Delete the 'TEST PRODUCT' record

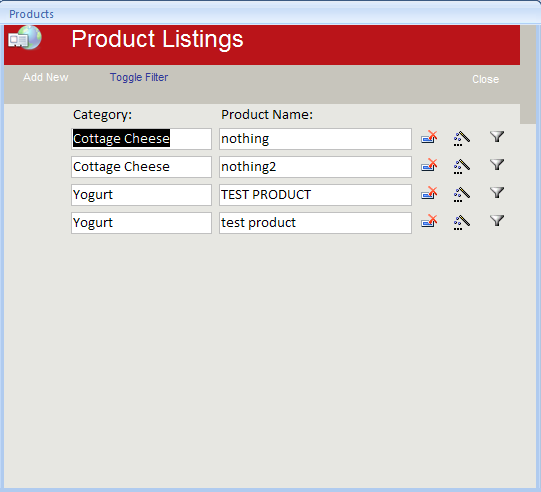pyautogui.click(x=429, y=194)
